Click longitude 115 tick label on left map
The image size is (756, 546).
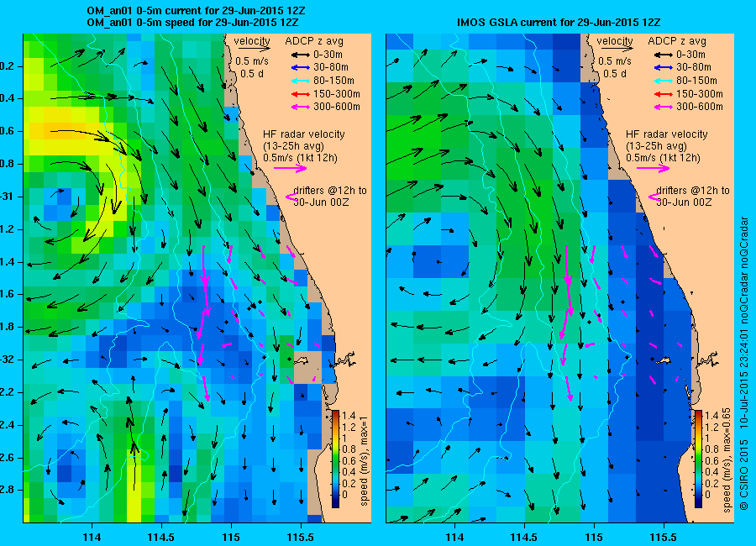coord(231,538)
